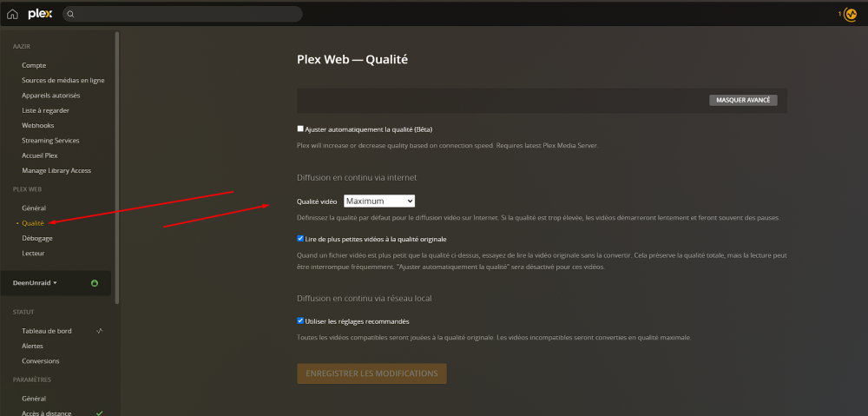868x416 pixels.
Task: Open the Qualité vidéo Maximum dropdown
Action: (x=379, y=201)
